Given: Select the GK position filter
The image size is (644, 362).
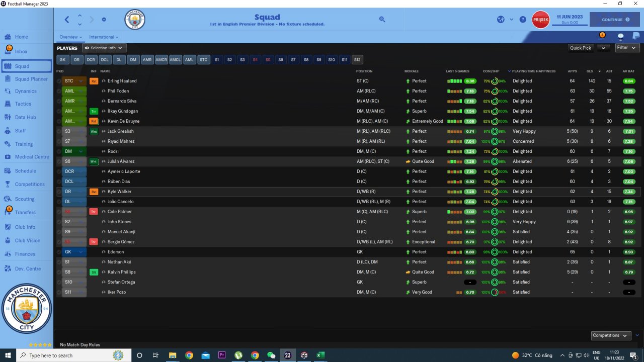Looking at the screenshot, I should click(x=62, y=60).
